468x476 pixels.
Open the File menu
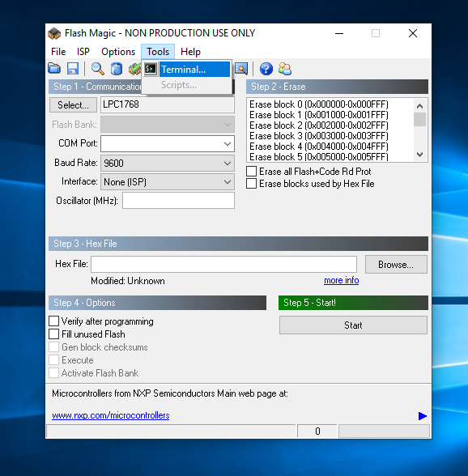point(58,52)
